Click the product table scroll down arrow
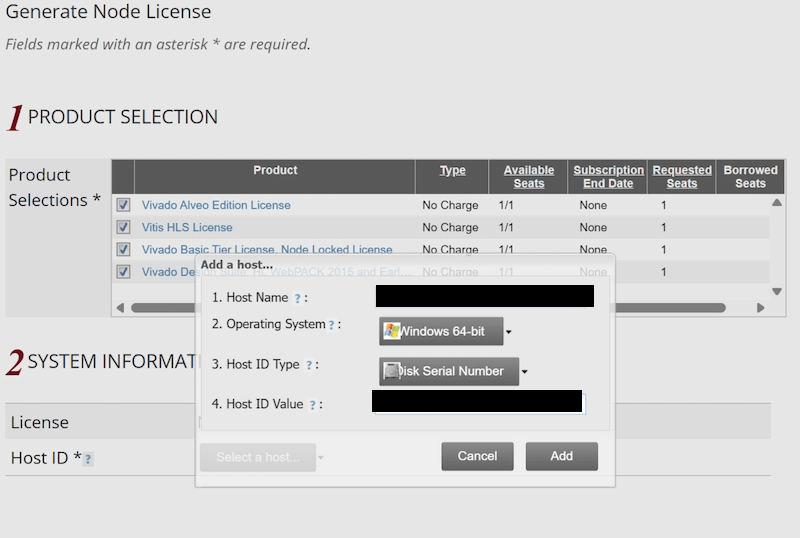The height and width of the screenshot is (538, 800). coord(777,291)
